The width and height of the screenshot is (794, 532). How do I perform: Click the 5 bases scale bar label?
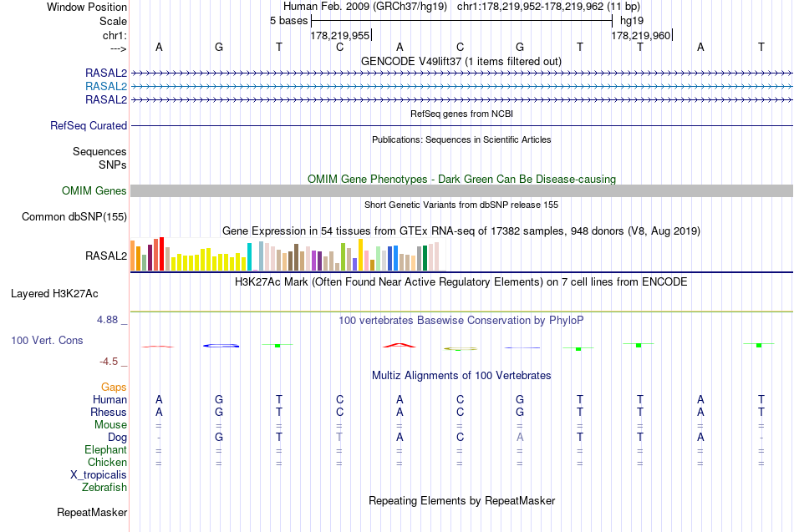tap(288, 21)
